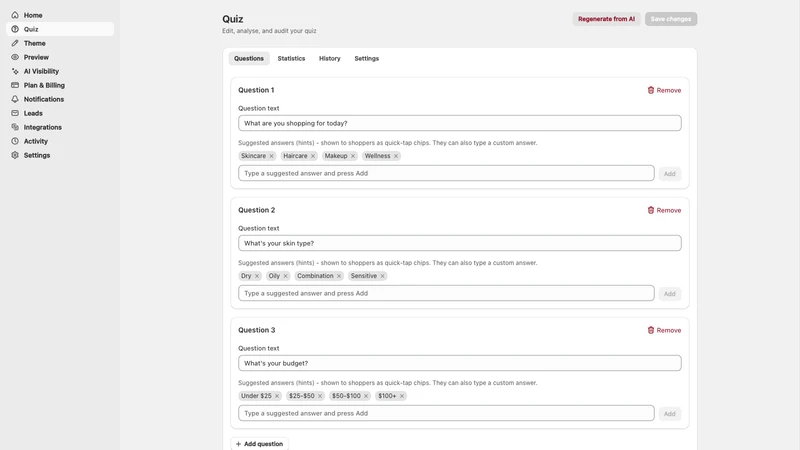800x450 pixels.
Task: Click the Activity clock icon
Action: pyautogui.click(x=15, y=141)
